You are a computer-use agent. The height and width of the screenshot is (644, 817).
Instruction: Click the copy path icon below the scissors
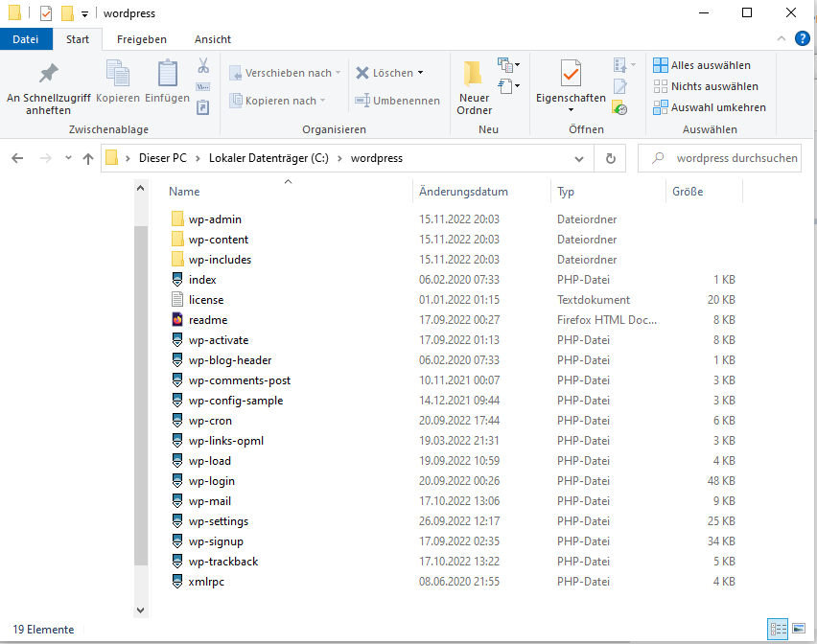point(203,86)
